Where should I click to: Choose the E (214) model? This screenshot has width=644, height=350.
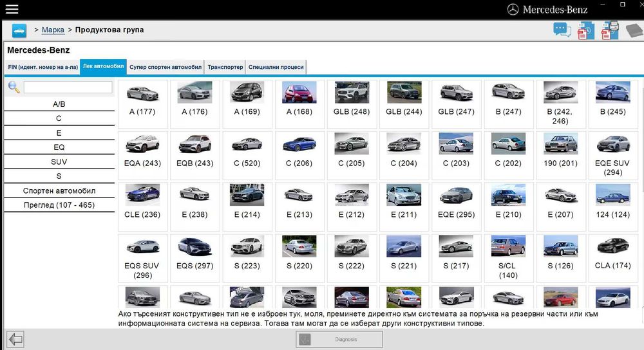tap(247, 207)
